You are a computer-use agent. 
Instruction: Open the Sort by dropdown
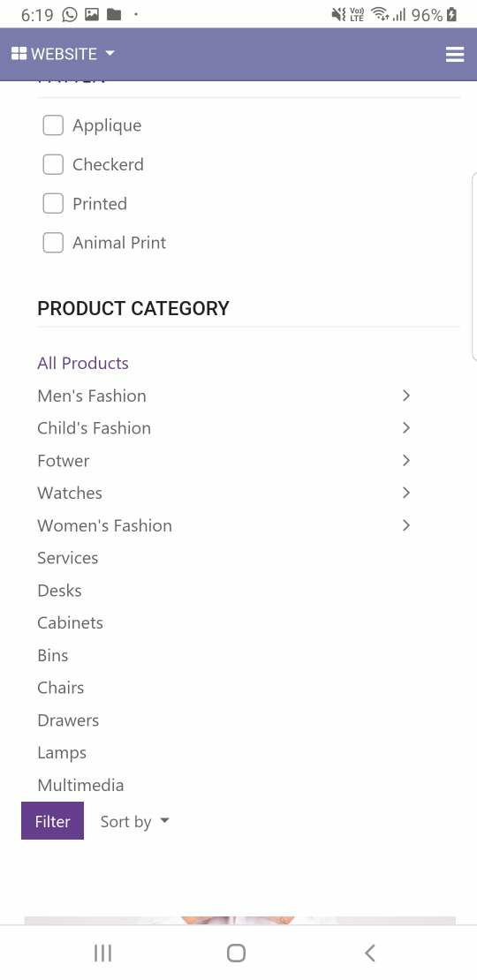(134, 821)
